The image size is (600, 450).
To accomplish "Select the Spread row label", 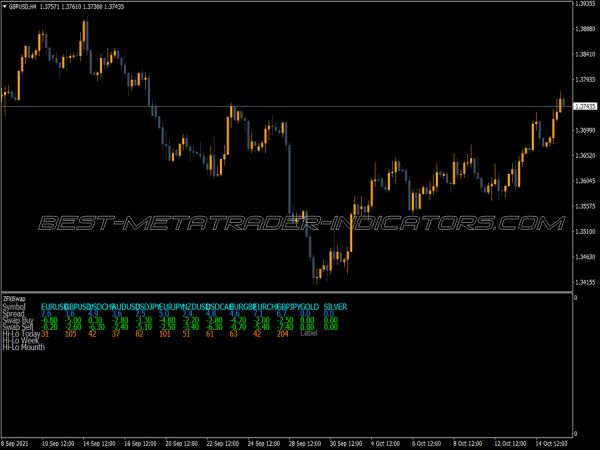I will pyautogui.click(x=14, y=313).
